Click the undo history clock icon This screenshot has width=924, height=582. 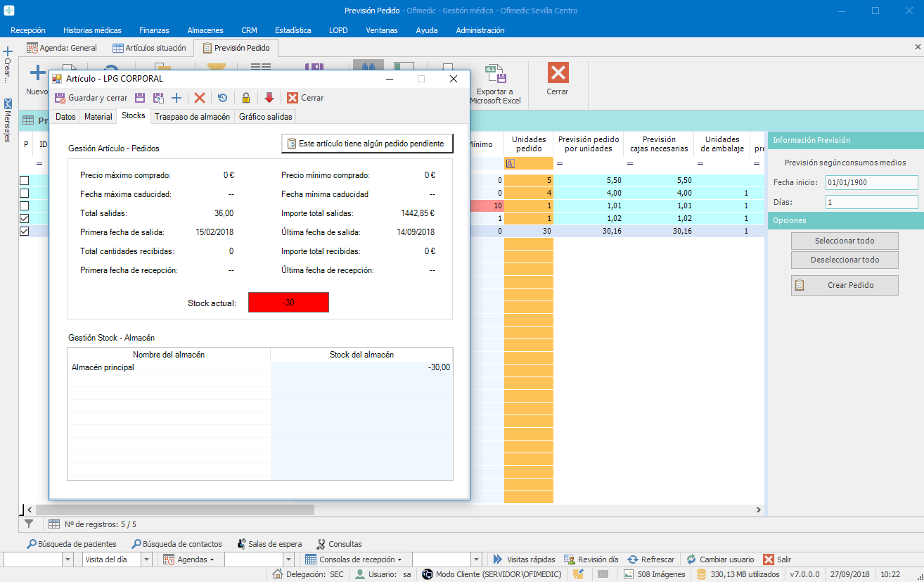[222, 98]
